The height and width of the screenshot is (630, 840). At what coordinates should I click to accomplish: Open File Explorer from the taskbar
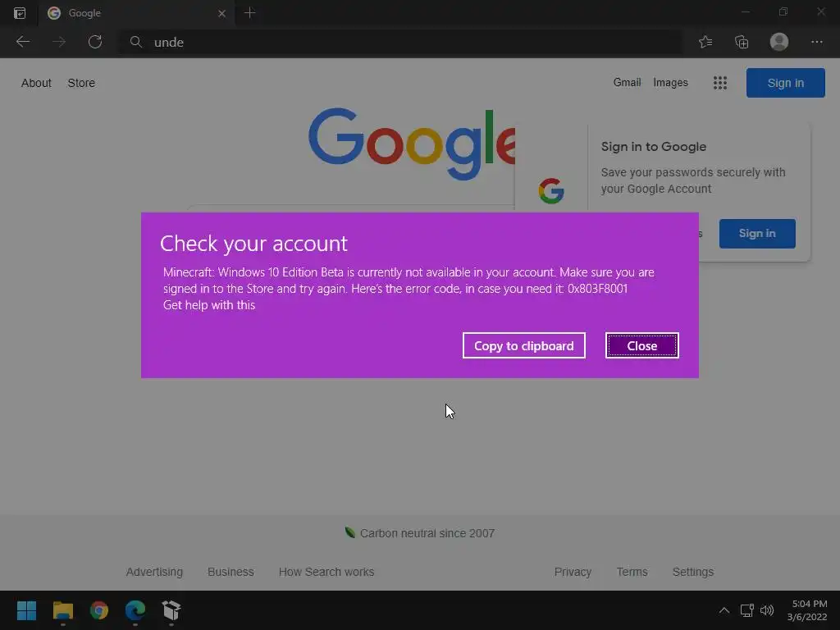pyautogui.click(x=62, y=610)
